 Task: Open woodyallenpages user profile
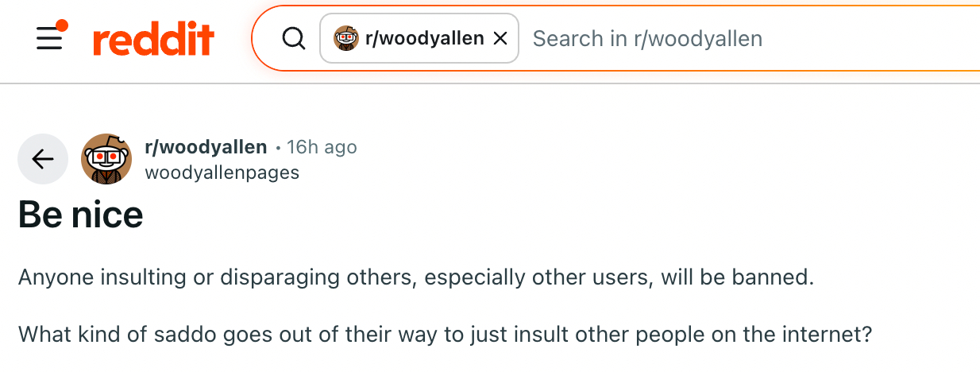pyautogui.click(x=222, y=172)
